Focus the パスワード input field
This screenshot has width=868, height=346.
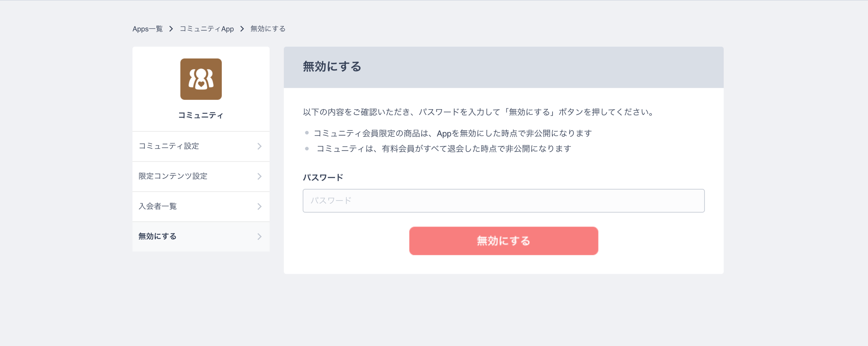(x=503, y=201)
